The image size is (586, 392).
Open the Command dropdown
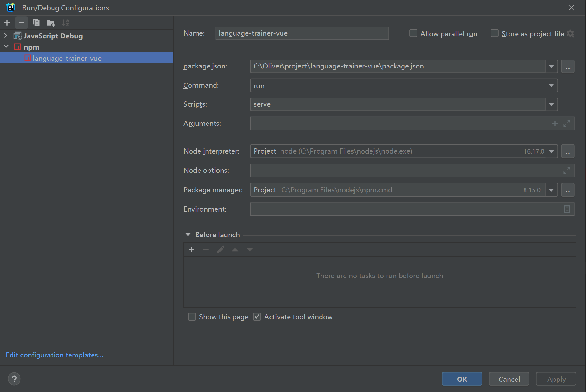(551, 85)
